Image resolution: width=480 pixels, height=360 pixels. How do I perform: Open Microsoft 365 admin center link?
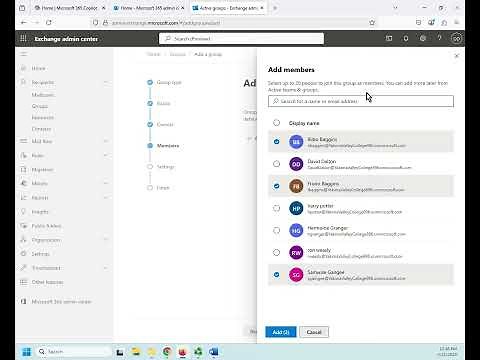point(61,301)
